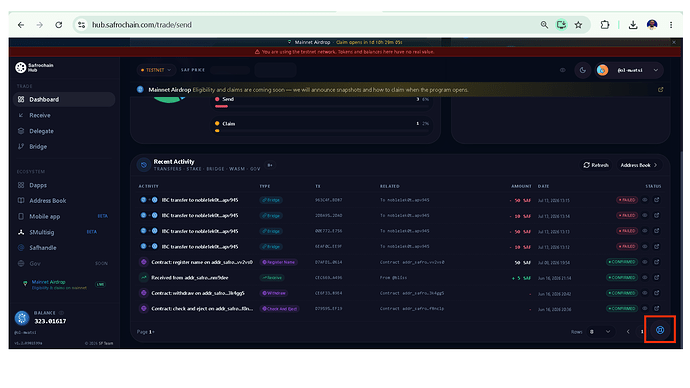Open the support chat bubble icon
The height and width of the screenshot is (388, 690).
(x=660, y=330)
